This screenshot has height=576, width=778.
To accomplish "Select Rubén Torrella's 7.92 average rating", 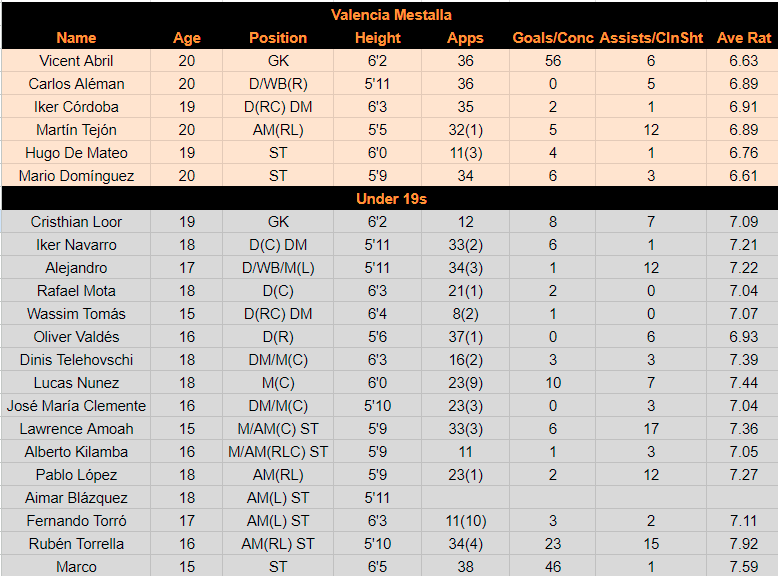I will [x=744, y=544].
